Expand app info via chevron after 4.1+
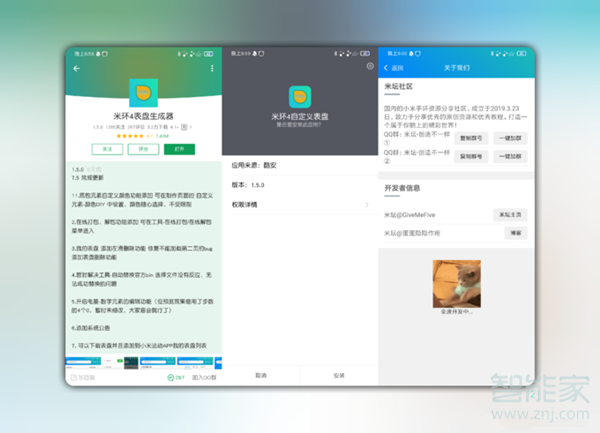This screenshot has width=600, height=433. pyautogui.click(x=191, y=127)
